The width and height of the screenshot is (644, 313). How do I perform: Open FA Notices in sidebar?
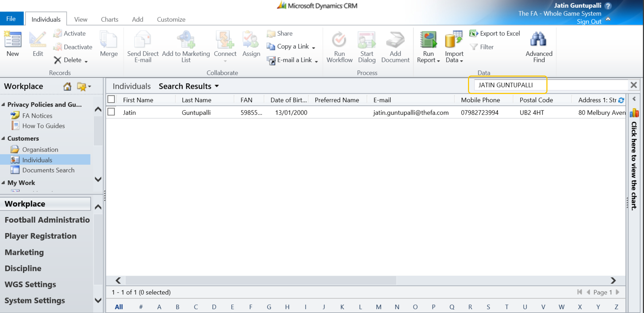(37, 116)
